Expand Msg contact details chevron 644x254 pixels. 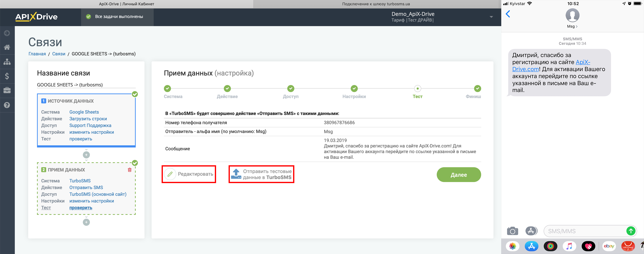coord(576,26)
